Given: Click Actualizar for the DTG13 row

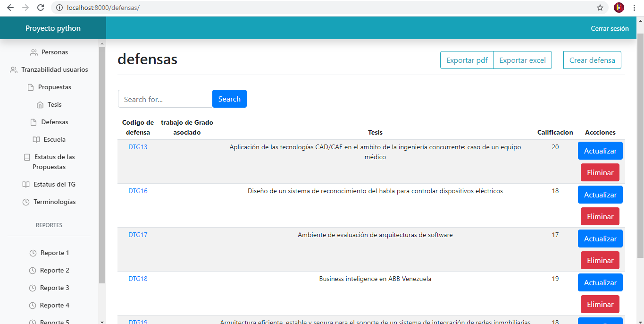Looking at the screenshot, I should point(600,151).
